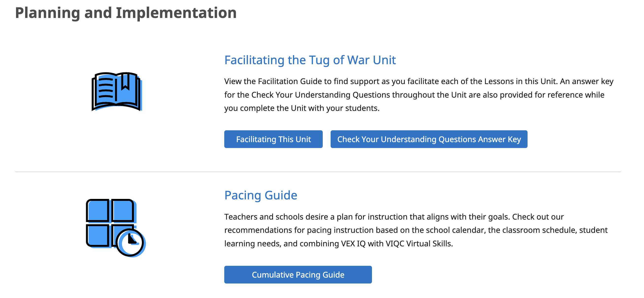Click the "VIQC Virtual Skills" text
The image size is (644, 298).
[x=419, y=244]
